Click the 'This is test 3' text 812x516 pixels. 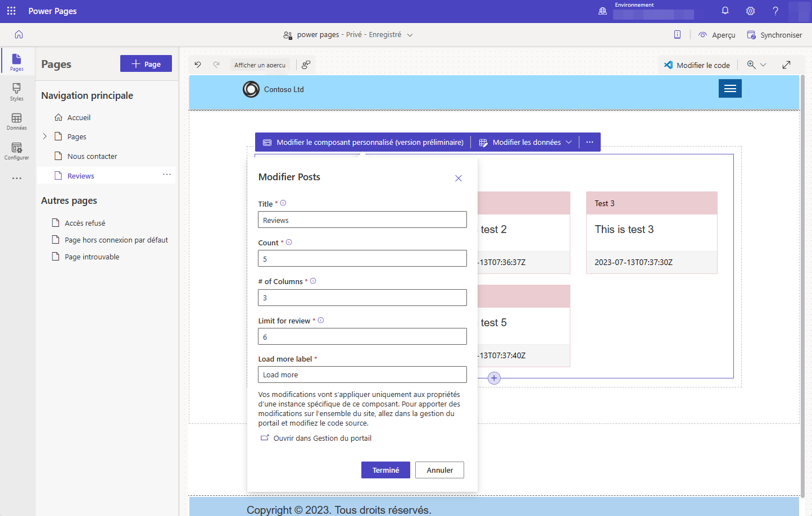click(624, 229)
